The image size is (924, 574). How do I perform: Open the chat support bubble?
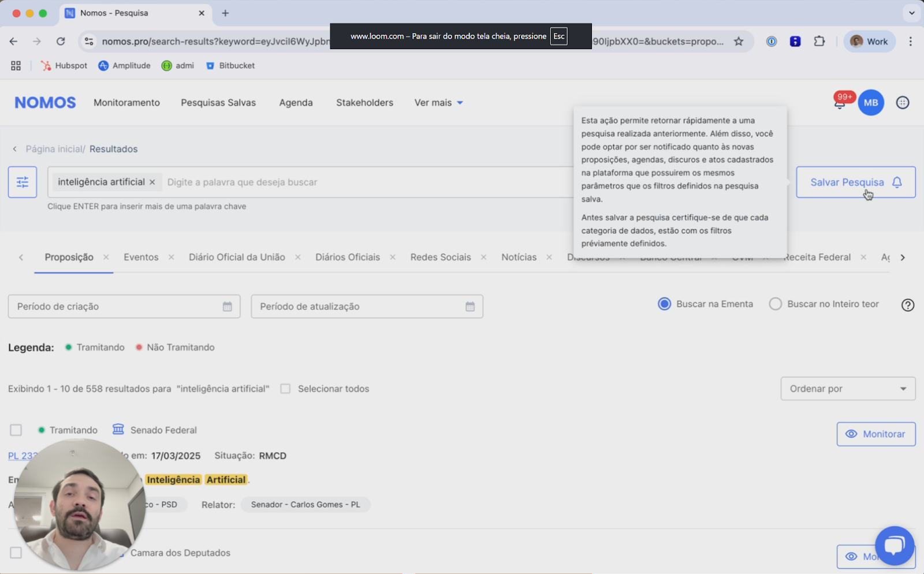point(895,546)
